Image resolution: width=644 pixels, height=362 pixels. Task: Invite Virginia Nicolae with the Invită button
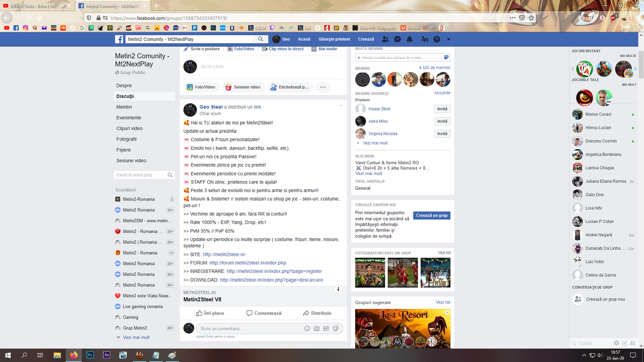pos(442,134)
